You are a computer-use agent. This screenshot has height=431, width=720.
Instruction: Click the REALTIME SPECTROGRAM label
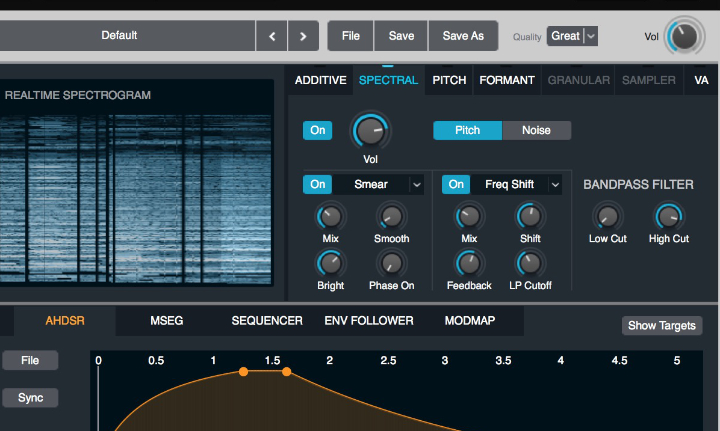click(x=78, y=95)
